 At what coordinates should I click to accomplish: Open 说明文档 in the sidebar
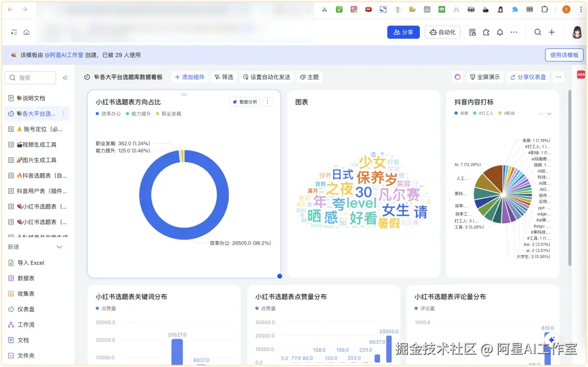coord(37,98)
